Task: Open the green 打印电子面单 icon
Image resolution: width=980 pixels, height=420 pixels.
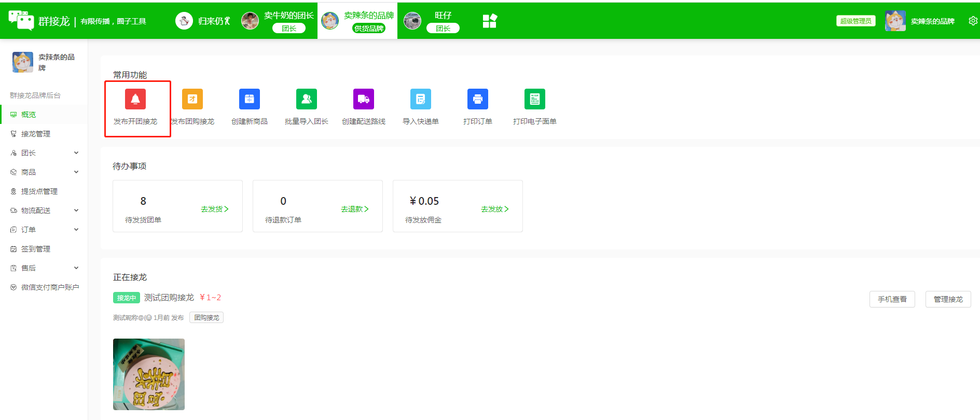Action: point(535,99)
